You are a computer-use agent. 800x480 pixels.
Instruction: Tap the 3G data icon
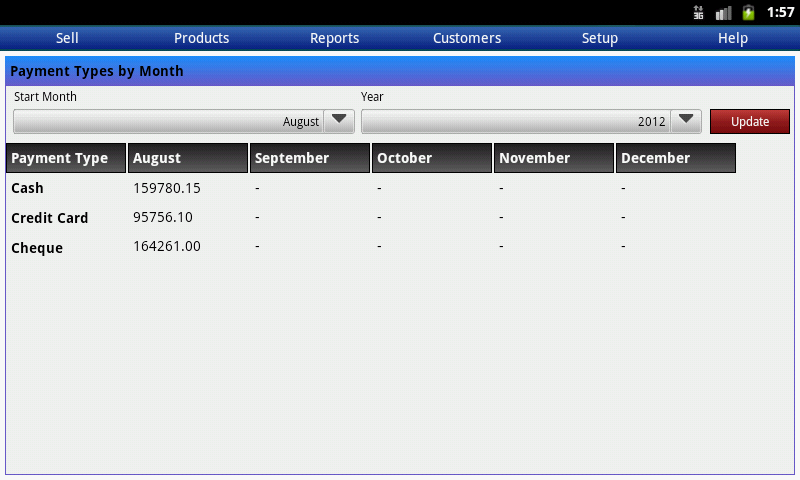[x=698, y=12]
